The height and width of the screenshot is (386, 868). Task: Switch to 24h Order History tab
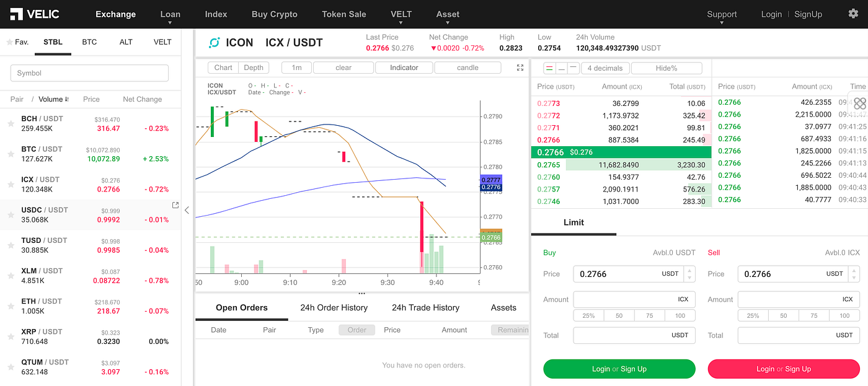coord(334,307)
